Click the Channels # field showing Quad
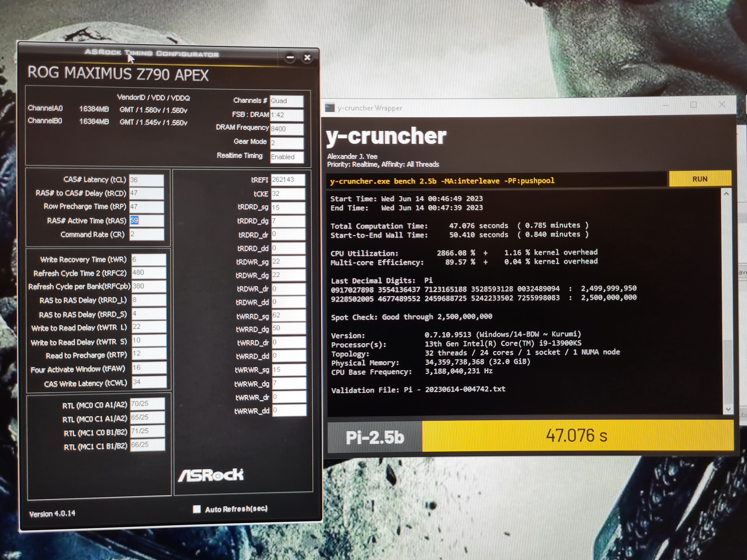This screenshot has width=747, height=560. pos(287,101)
